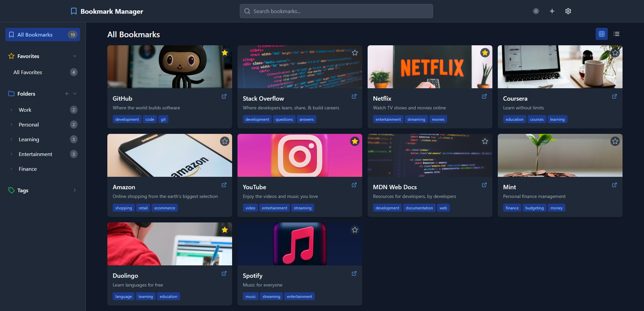Expand the Work folder arrow

click(11, 110)
